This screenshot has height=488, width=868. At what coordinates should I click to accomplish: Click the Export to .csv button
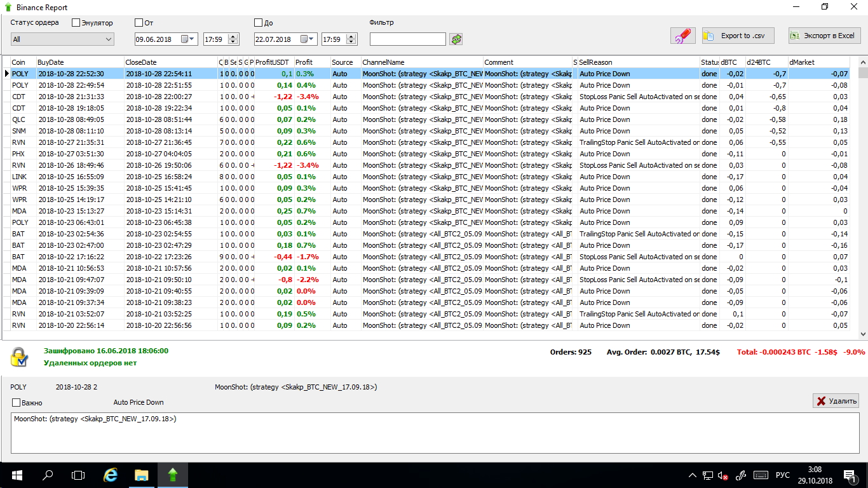738,36
